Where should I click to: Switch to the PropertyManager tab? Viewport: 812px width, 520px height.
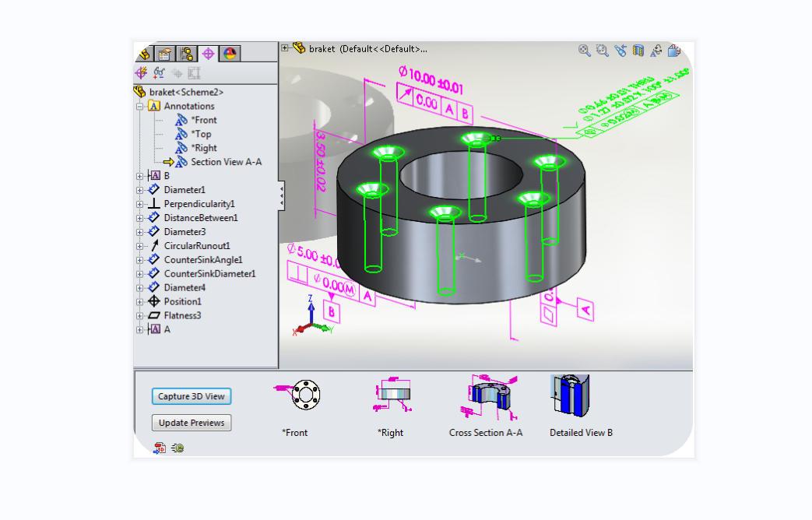click(x=165, y=54)
